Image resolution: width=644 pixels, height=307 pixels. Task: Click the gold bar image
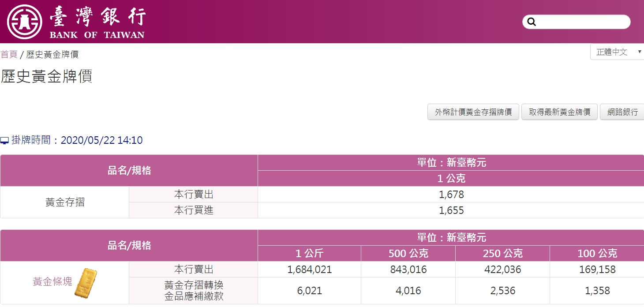[86, 283]
